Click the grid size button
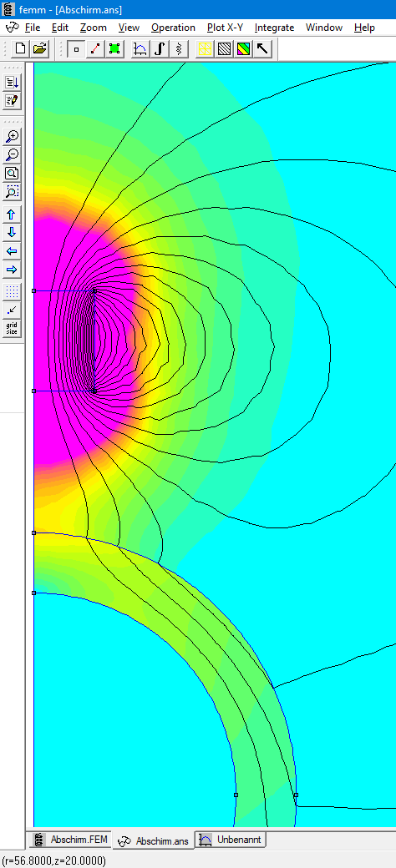The height and width of the screenshot is (868, 396). (12, 328)
